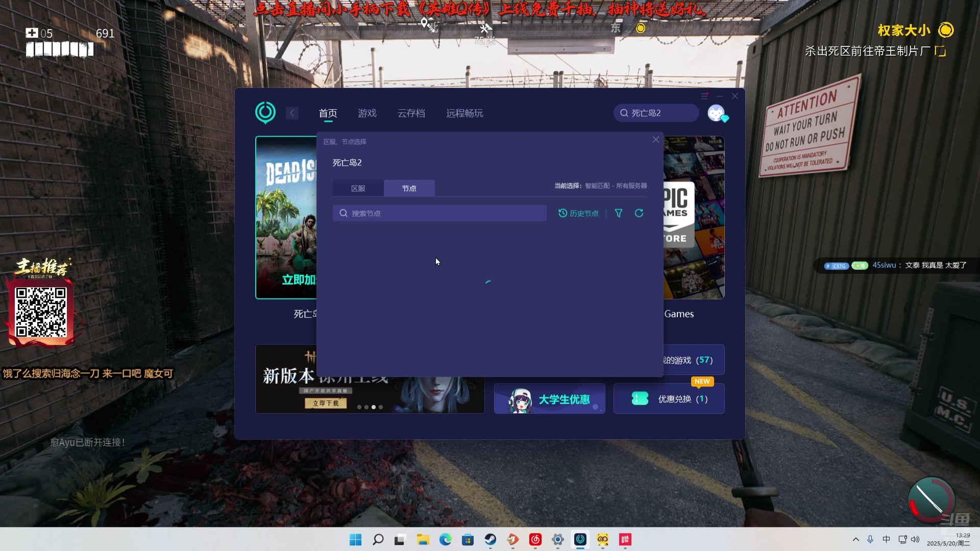
Task: Open the Windows Start menu
Action: pos(356,540)
